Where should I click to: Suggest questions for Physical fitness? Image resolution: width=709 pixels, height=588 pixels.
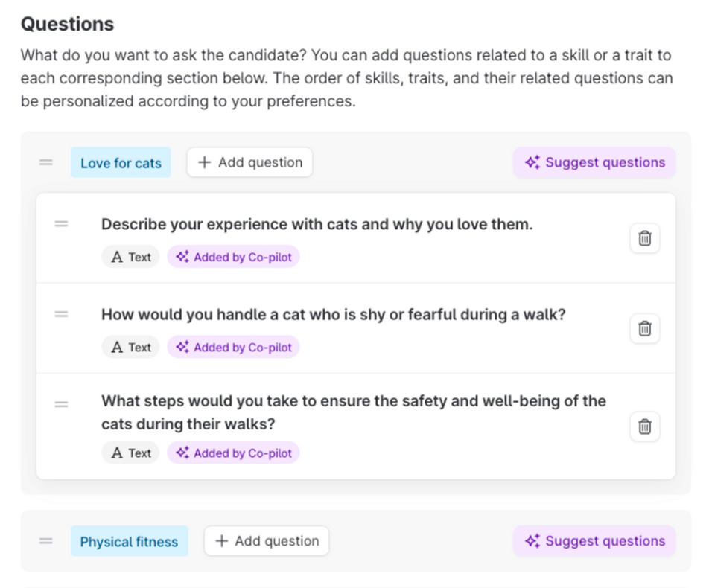coord(594,541)
